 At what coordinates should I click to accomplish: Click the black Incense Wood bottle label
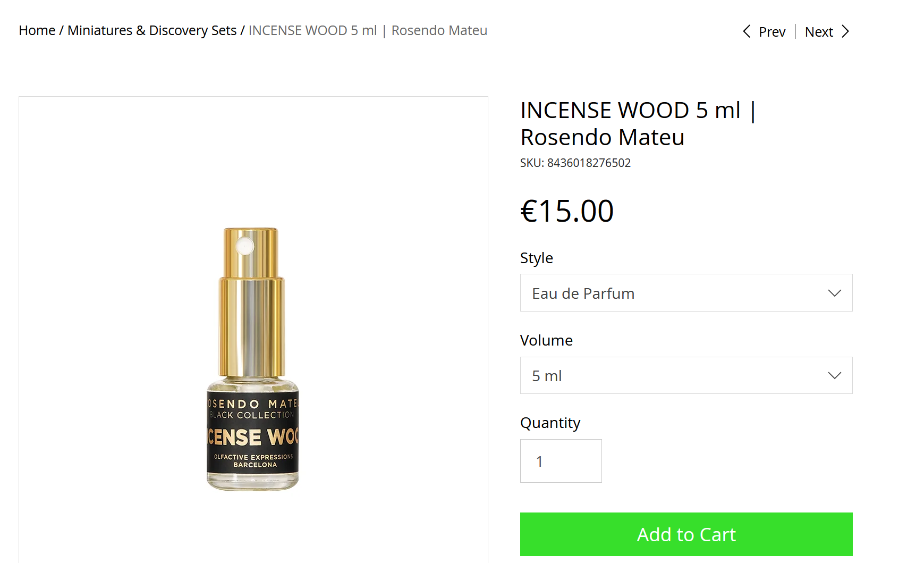253,433
